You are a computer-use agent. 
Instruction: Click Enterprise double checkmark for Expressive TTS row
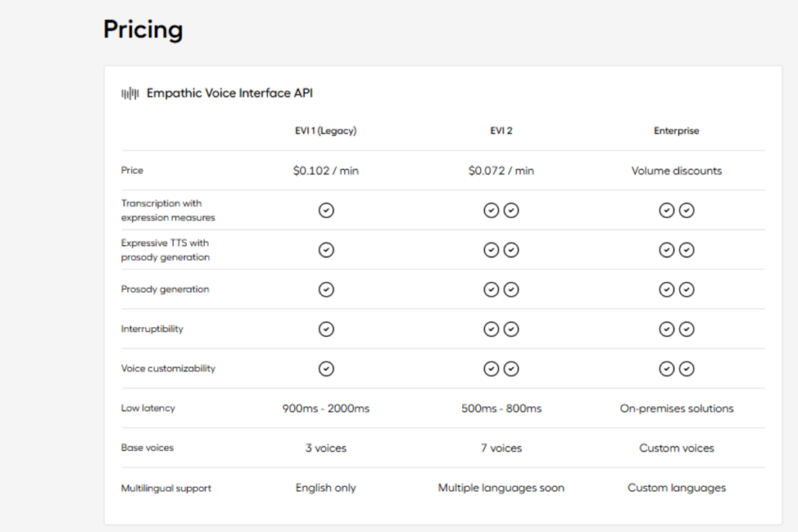click(x=676, y=250)
